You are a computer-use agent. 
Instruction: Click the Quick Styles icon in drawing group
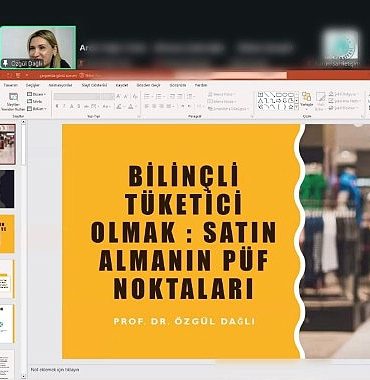tap(320, 101)
